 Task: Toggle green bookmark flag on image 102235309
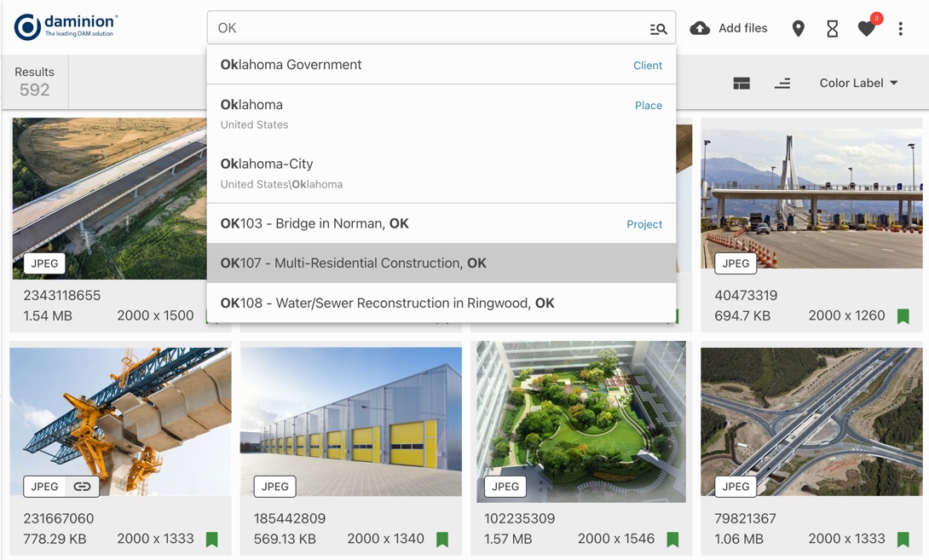[672, 540]
